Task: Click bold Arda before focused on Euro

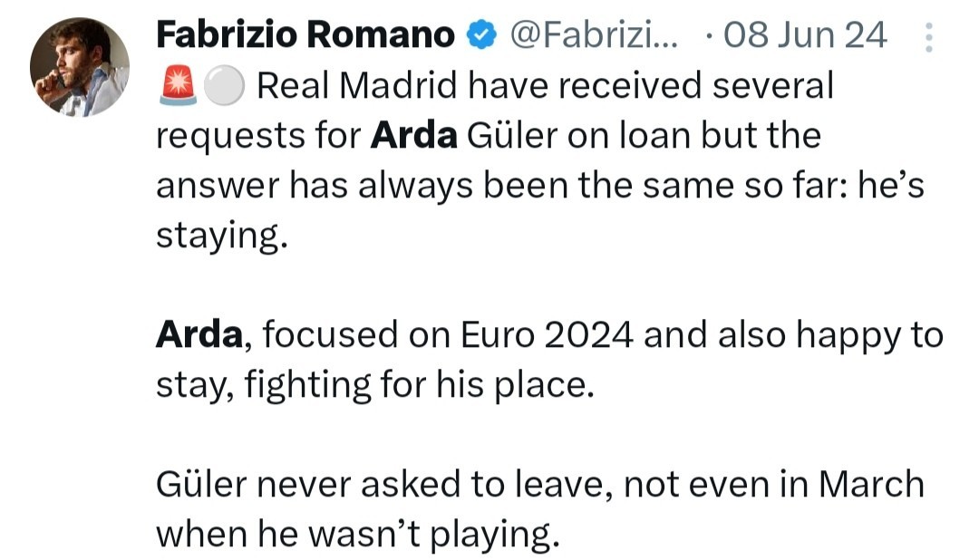Action: (199, 334)
